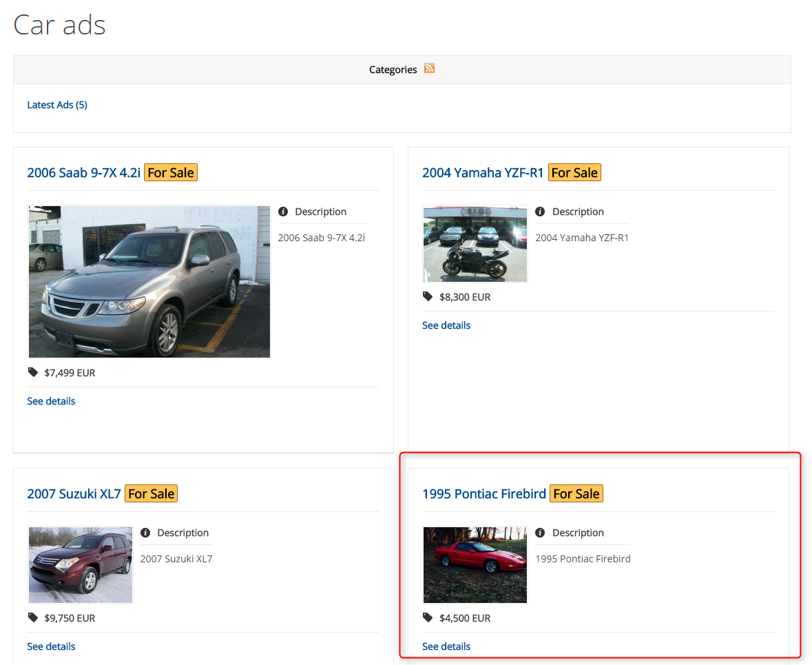The image size is (812, 665).
Task: Open the categories RSS feed icon
Action: [x=429, y=68]
